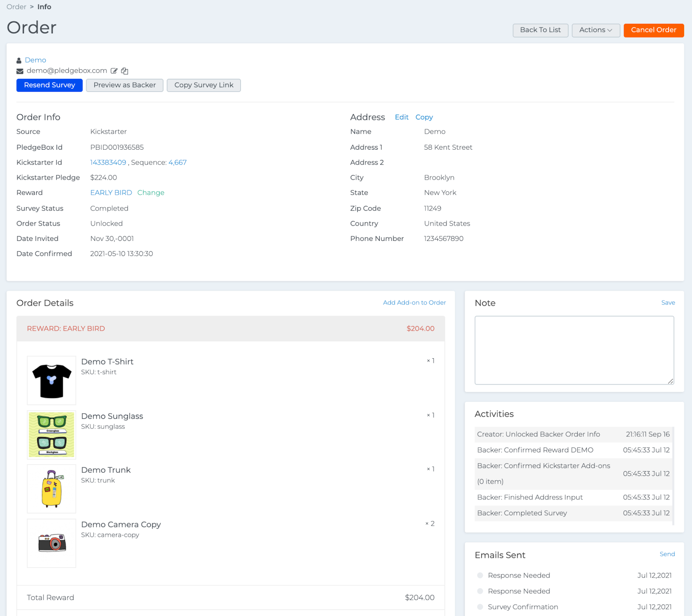The image size is (692, 616).
Task: Resend the survey to the backer
Action: click(49, 85)
